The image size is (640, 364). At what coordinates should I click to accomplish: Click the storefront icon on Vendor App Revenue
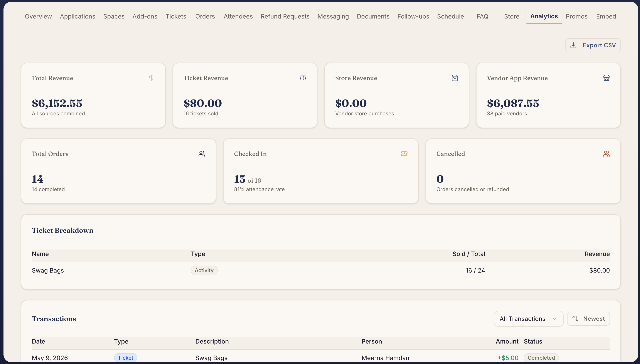[606, 78]
